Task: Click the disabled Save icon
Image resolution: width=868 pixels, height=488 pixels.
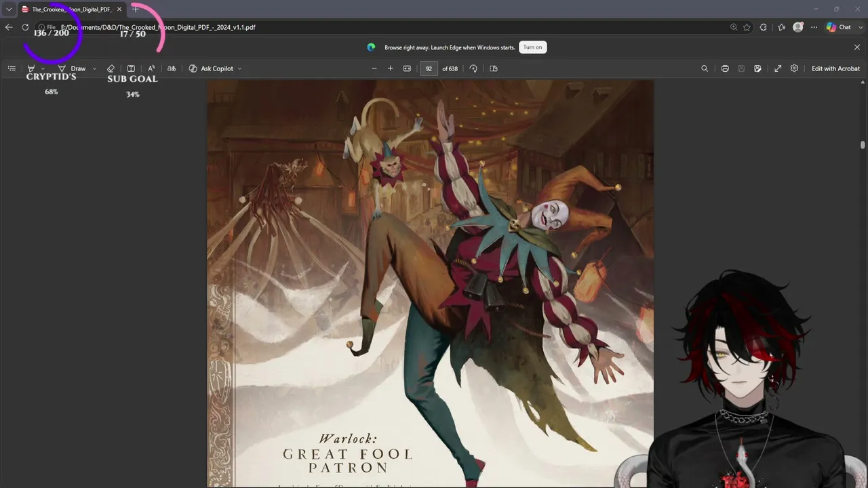Action: click(x=741, y=68)
